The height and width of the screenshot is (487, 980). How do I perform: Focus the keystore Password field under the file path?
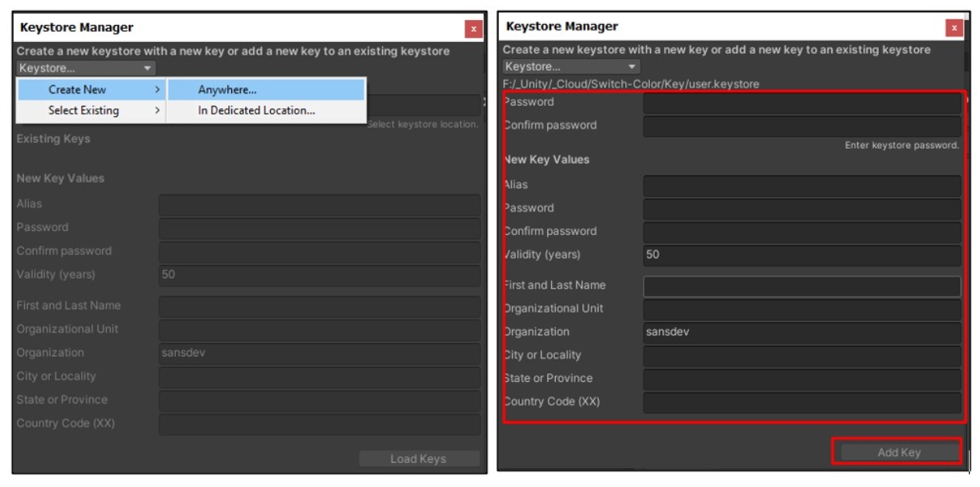click(x=802, y=103)
